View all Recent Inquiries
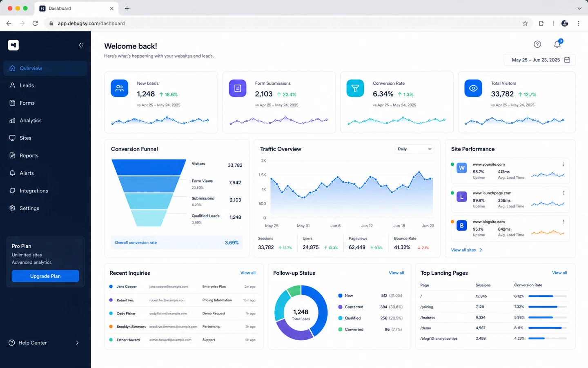Screen dimensions: 588x368 coord(248,273)
